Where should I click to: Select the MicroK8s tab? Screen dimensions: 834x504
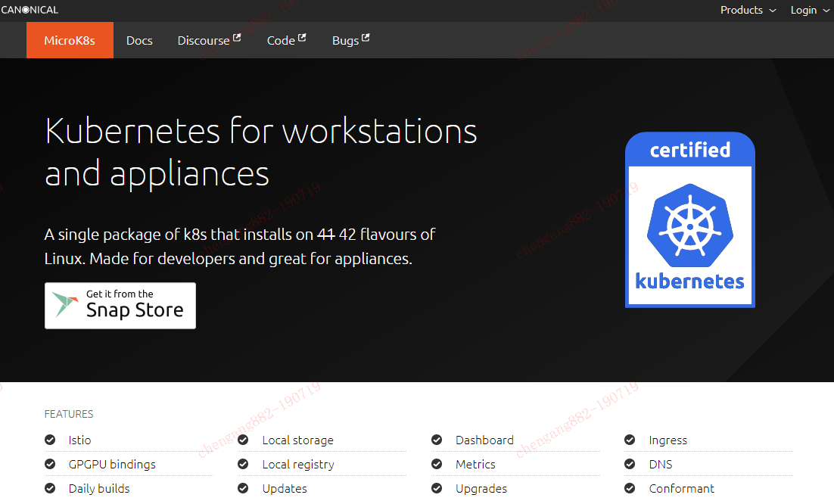point(70,40)
